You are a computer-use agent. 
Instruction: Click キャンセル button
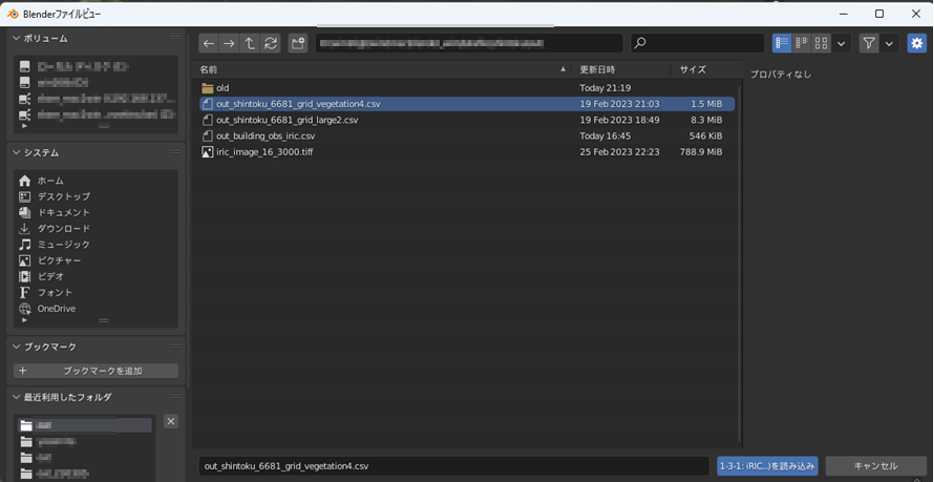tap(876, 466)
